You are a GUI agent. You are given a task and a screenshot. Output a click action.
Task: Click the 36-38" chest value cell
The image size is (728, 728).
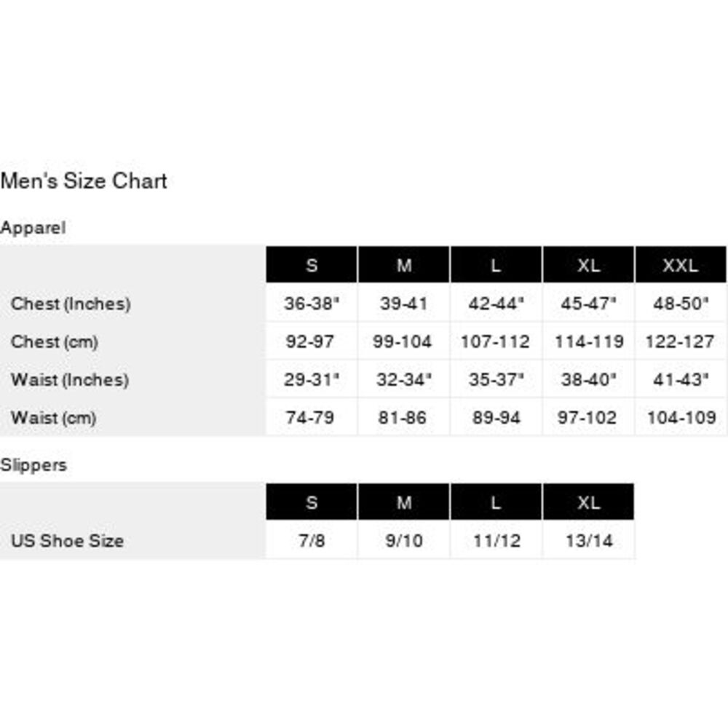tap(312, 303)
